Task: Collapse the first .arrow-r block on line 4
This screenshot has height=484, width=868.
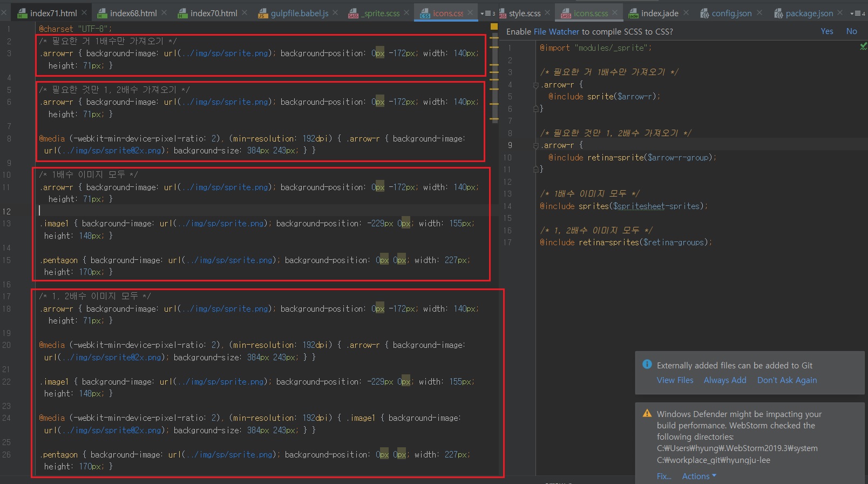Action: (535, 85)
